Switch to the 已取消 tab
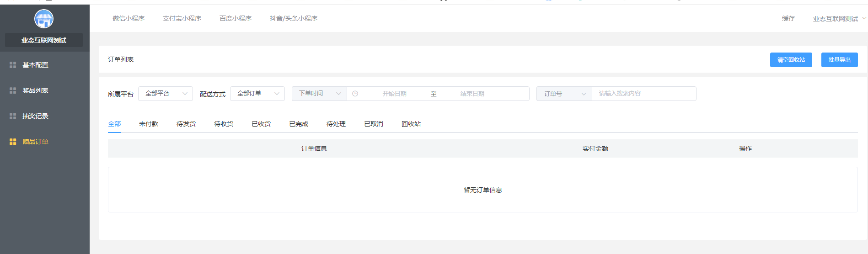This screenshot has height=254, width=868. [x=374, y=124]
